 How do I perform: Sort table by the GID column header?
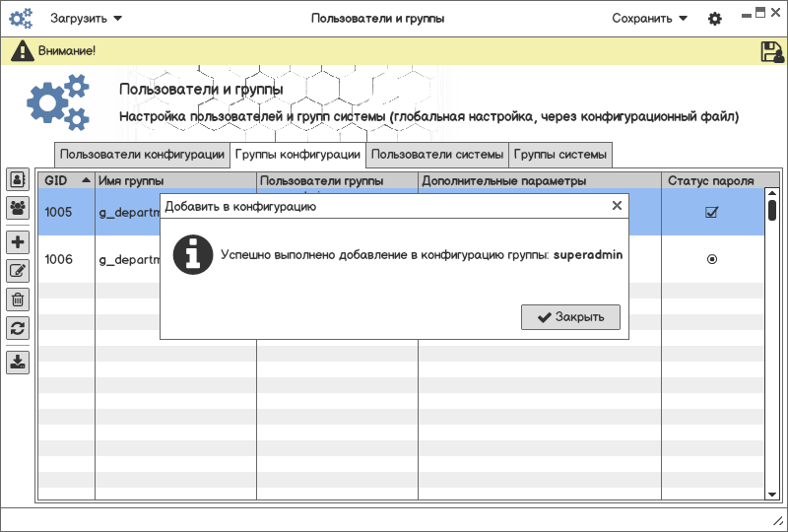[x=66, y=181]
